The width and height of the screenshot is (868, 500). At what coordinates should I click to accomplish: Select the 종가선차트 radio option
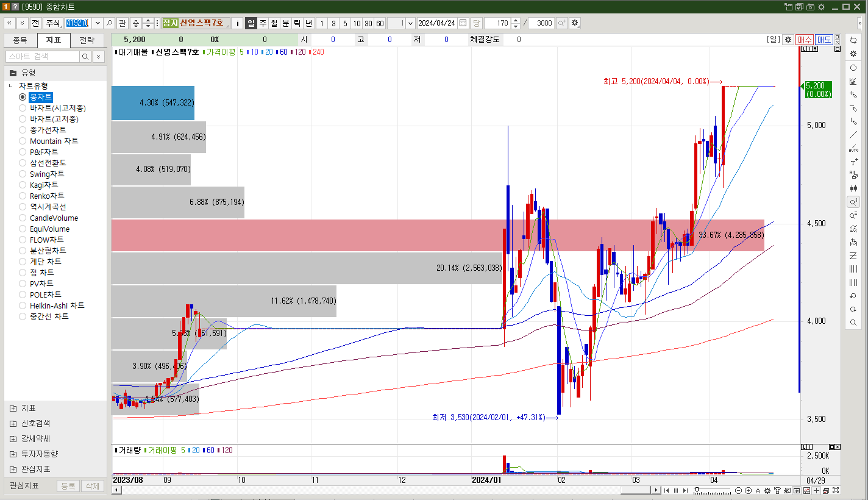[23, 130]
